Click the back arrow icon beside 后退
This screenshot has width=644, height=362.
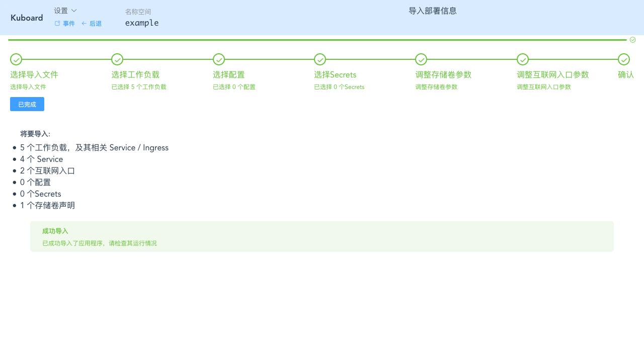pyautogui.click(x=84, y=23)
